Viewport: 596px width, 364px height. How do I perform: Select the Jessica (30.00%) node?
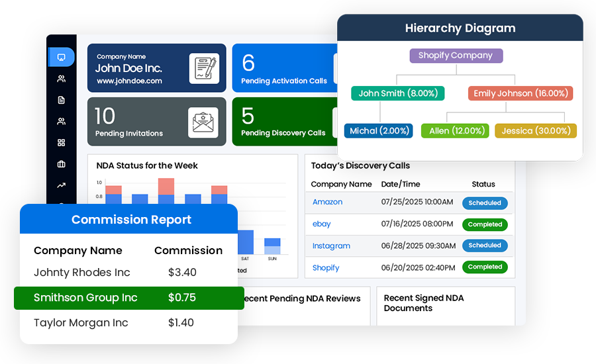pyautogui.click(x=536, y=130)
